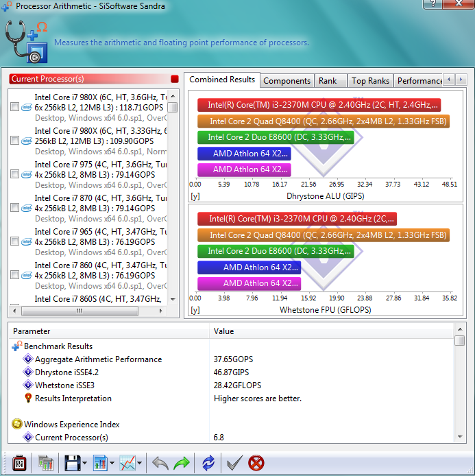Click the Whetstone iSSE3 diamond icon

click(x=28, y=385)
